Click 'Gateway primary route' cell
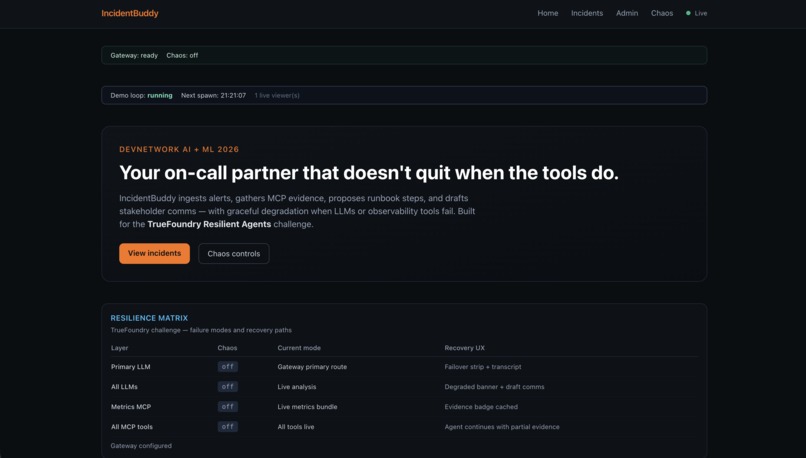This screenshot has height=458, width=806. (312, 367)
